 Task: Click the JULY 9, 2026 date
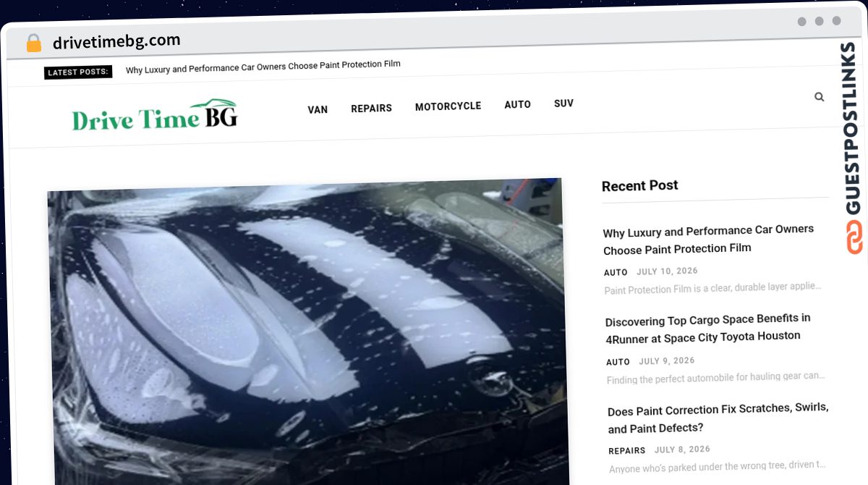(667, 360)
